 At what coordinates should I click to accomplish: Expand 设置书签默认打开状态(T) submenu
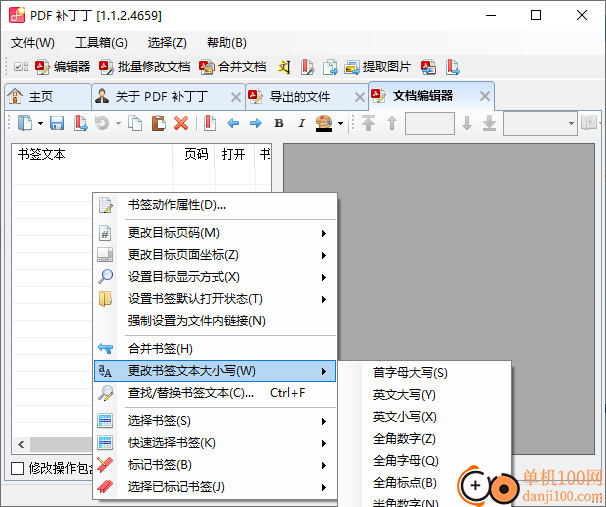pos(215,299)
